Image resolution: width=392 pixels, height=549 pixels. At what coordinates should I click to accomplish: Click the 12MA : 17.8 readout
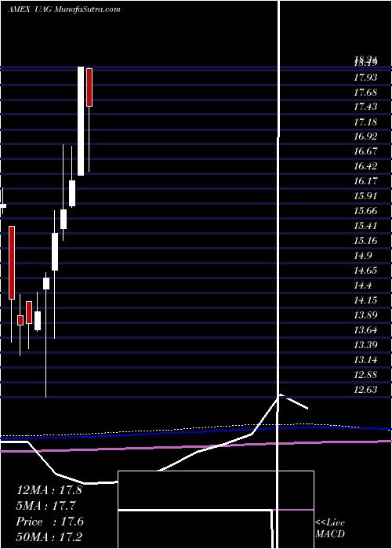pos(49,489)
